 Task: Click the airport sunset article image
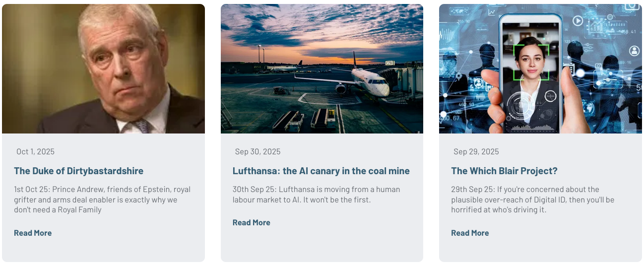pyautogui.click(x=322, y=68)
